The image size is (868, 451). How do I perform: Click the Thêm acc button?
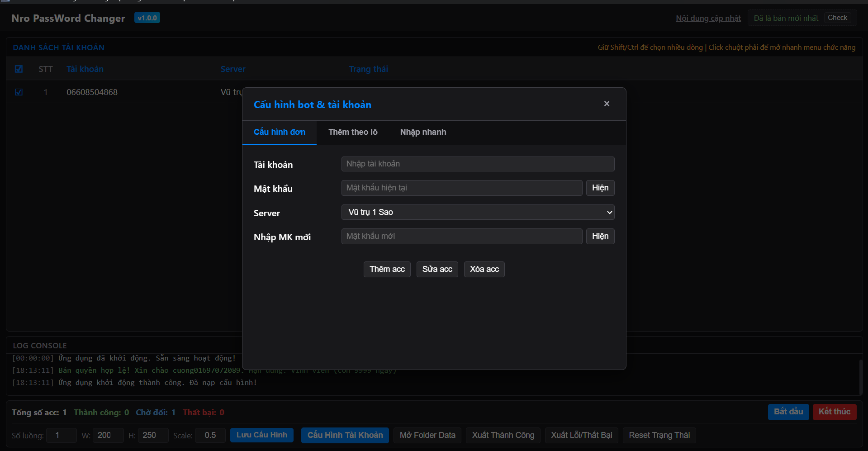tap(387, 269)
